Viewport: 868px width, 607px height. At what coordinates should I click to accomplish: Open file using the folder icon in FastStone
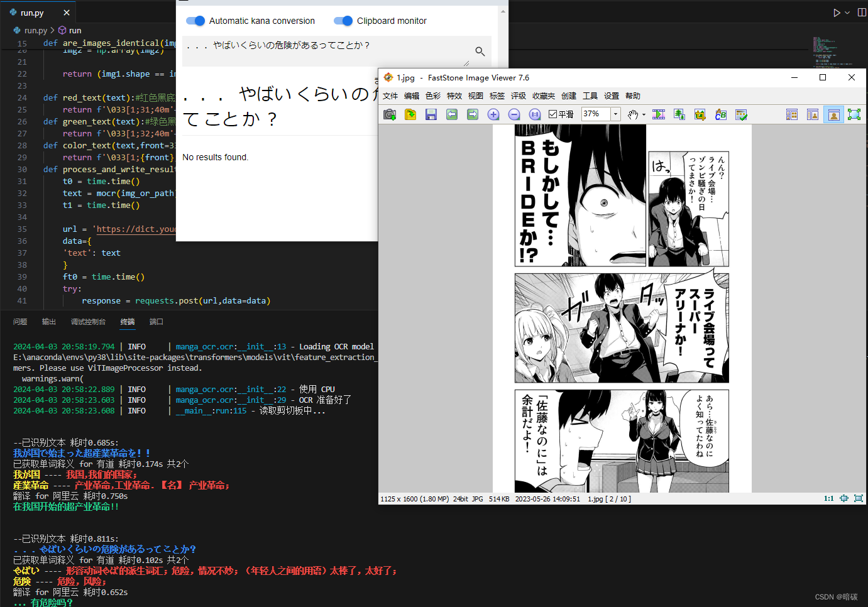(410, 114)
